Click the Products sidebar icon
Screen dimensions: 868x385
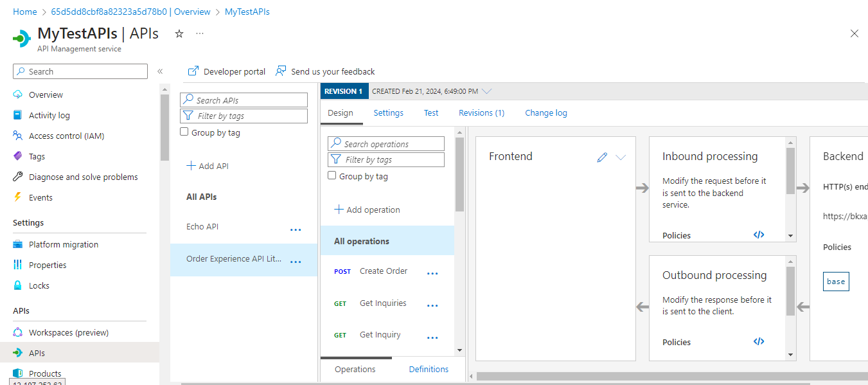[18, 373]
